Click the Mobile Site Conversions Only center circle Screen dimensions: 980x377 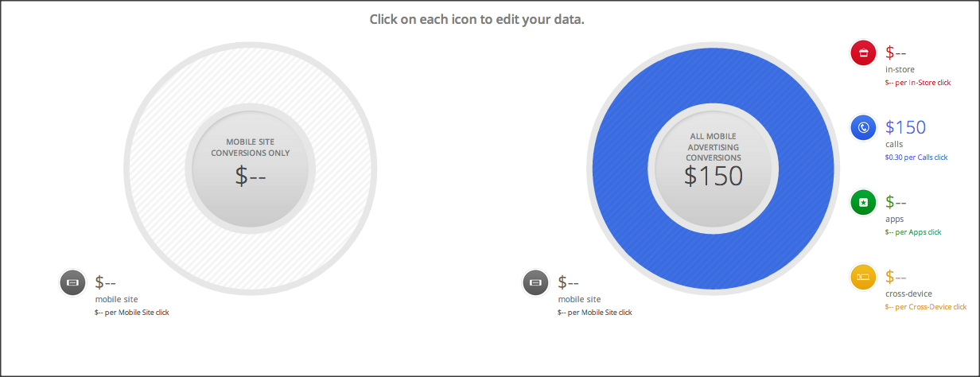pos(251,169)
